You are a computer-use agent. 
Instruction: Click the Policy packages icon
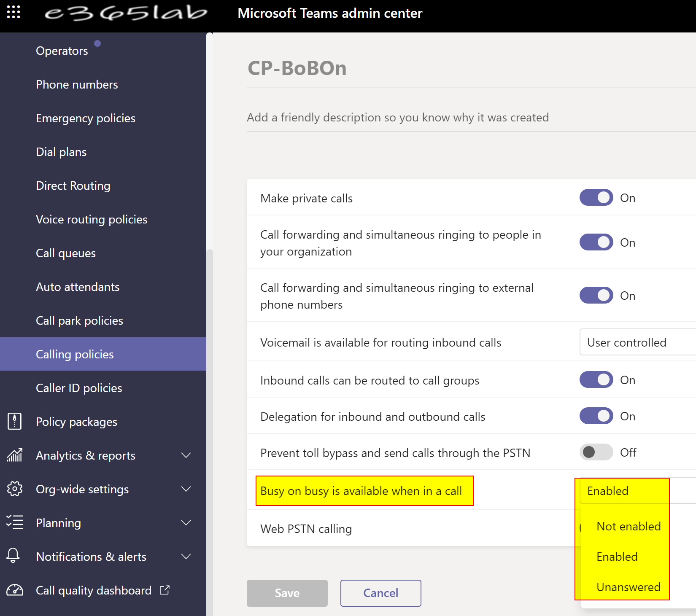pos(14,422)
